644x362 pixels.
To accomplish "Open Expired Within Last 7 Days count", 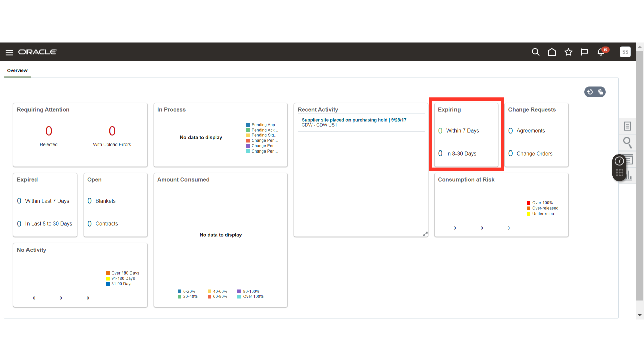I will 19,201.
